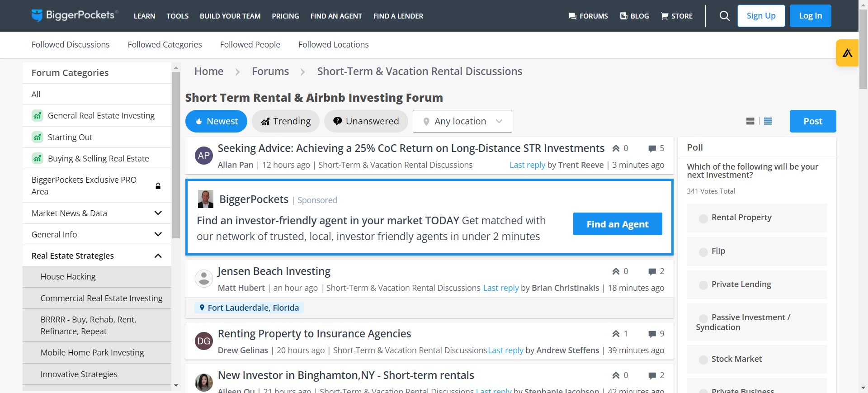
Task: Upvote Renting Property to Insurance Agencies
Action: [616, 334]
